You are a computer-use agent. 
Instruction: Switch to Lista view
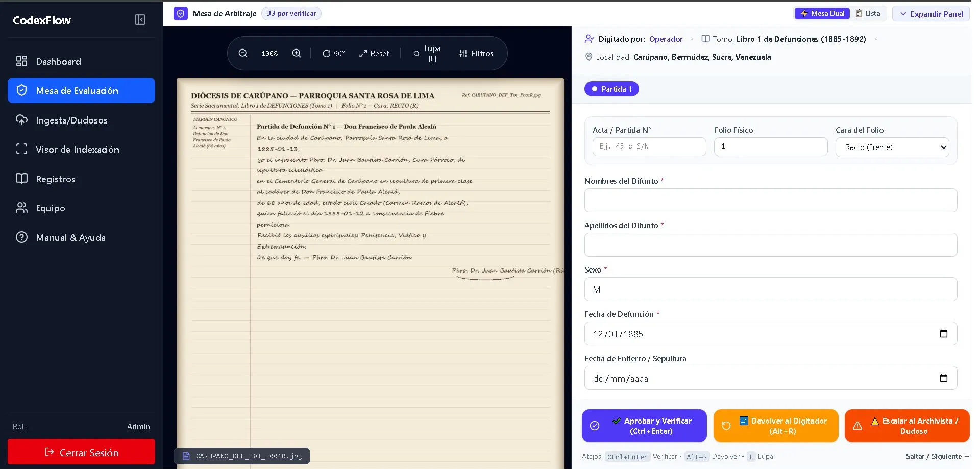click(868, 13)
